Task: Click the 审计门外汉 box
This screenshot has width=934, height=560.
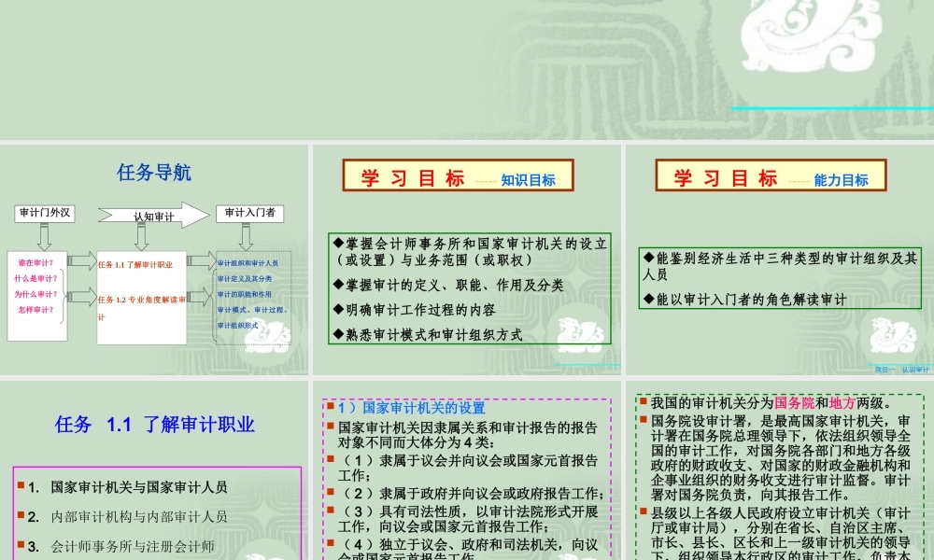Action: (x=44, y=214)
